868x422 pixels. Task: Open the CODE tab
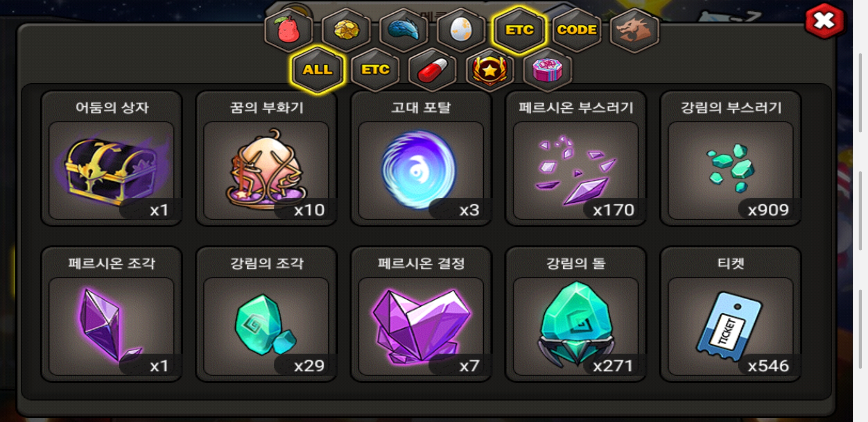point(577,30)
